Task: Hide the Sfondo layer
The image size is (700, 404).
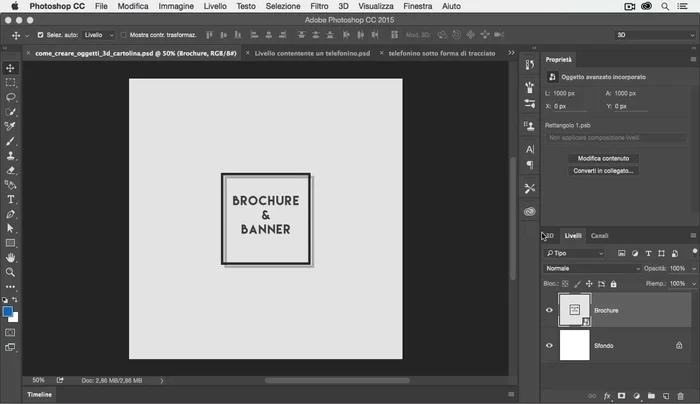Action: [x=549, y=346]
